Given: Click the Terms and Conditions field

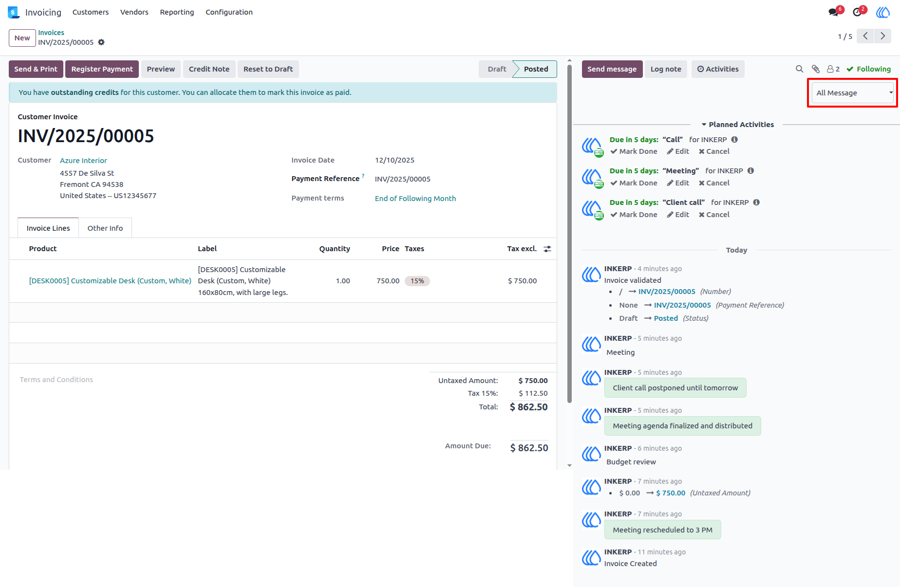Looking at the screenshot, I should pyautogui.click(x=56, y=380).
